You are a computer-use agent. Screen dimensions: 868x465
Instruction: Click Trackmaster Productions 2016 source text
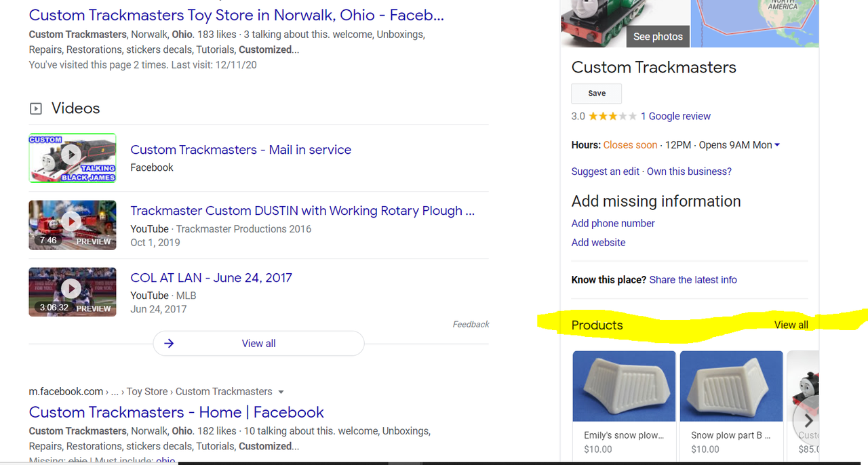coord(243,229)
